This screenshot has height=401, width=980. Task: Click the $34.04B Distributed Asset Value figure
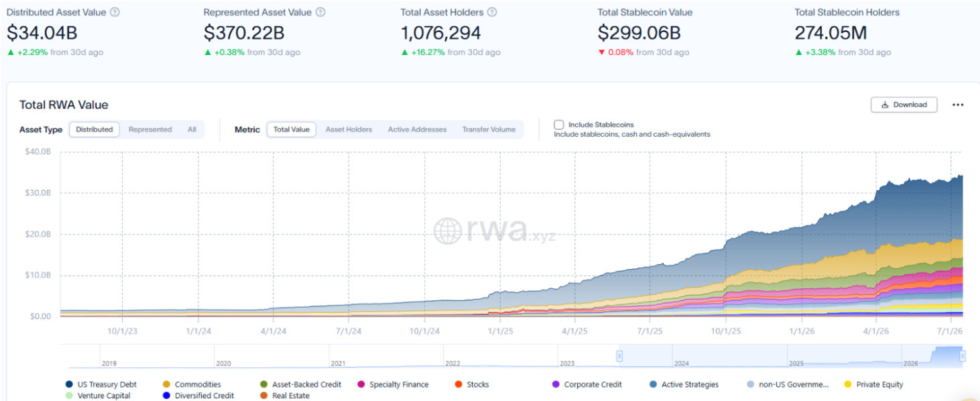(42, 32)
